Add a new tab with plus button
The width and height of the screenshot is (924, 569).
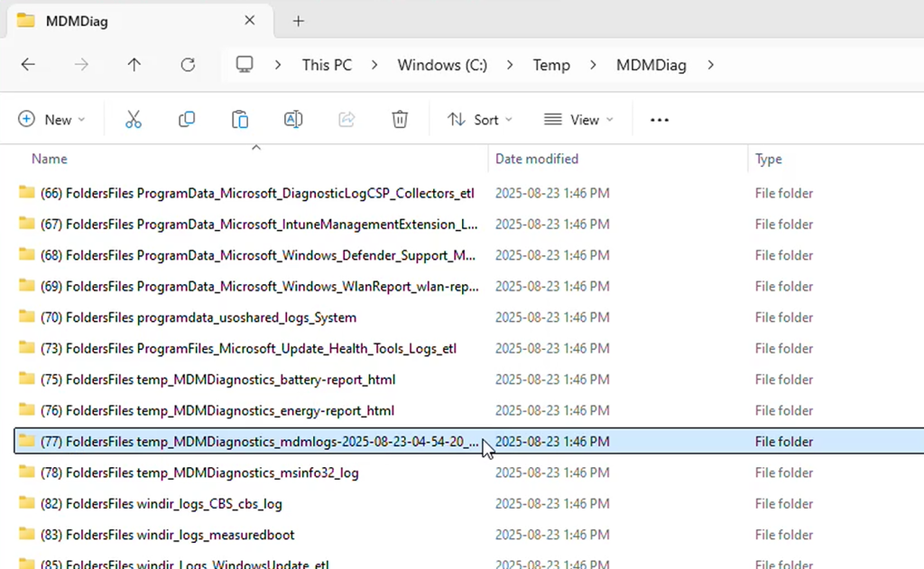pos(299,21)
